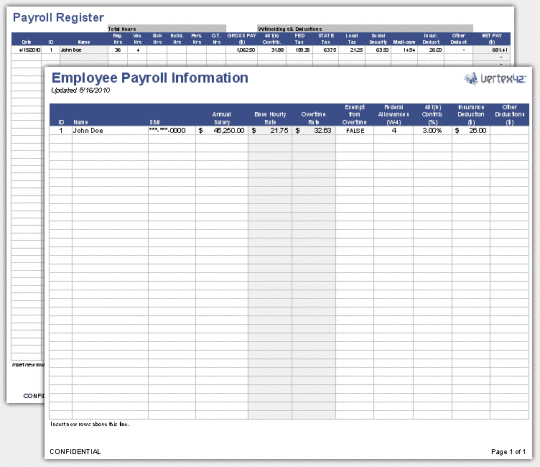
Task: Select the gross pay cell 1,062.50 in Payroll Register
Action: (x=242, y=50)
